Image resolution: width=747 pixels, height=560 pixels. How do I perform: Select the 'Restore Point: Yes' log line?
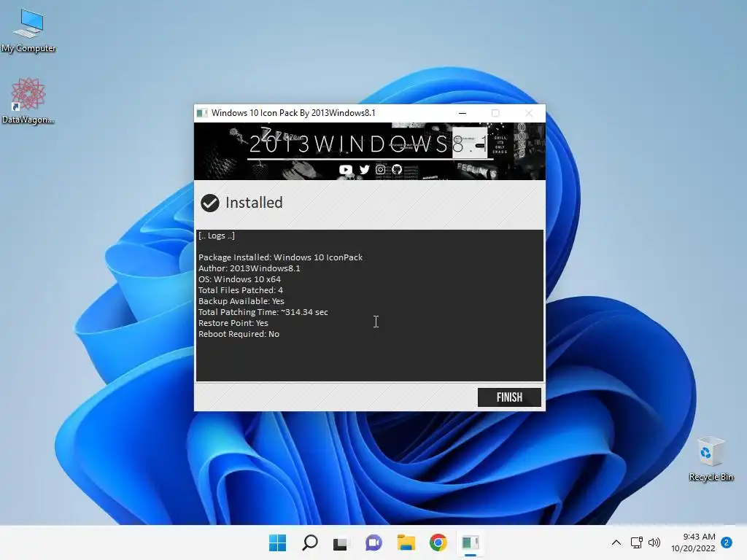click(233, 323)
